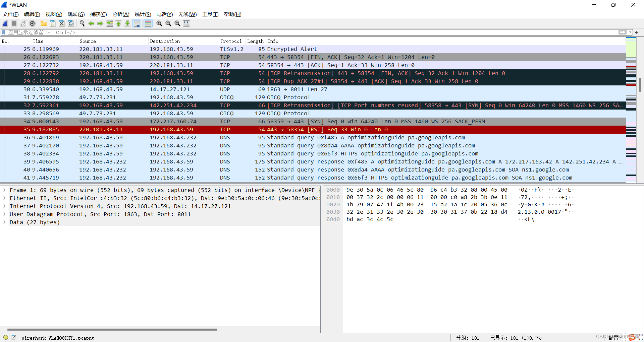644x342 pixels.
Task: Open the 分析(A) menu
Action: (x=121, y=14)
